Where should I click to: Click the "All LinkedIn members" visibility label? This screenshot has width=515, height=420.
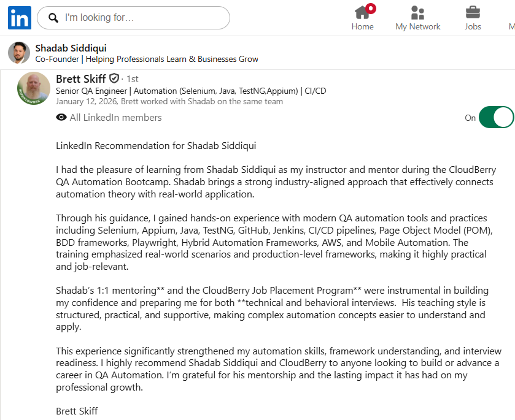[115, 118]
